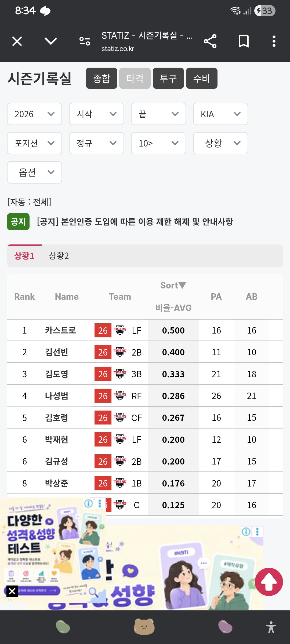The height and width of the screenshot is (644, 290).
Task: Expand the 옵션 options dropdown
Action: coord(34,172)
